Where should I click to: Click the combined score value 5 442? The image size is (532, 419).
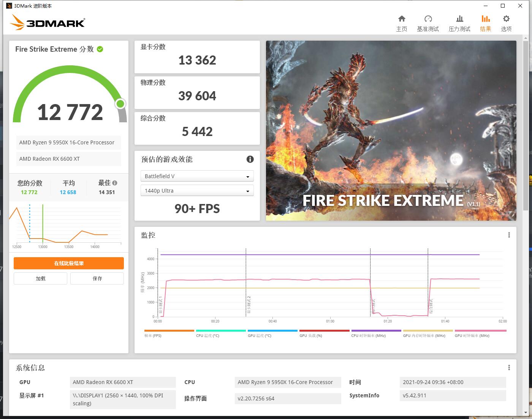point(197,131)
